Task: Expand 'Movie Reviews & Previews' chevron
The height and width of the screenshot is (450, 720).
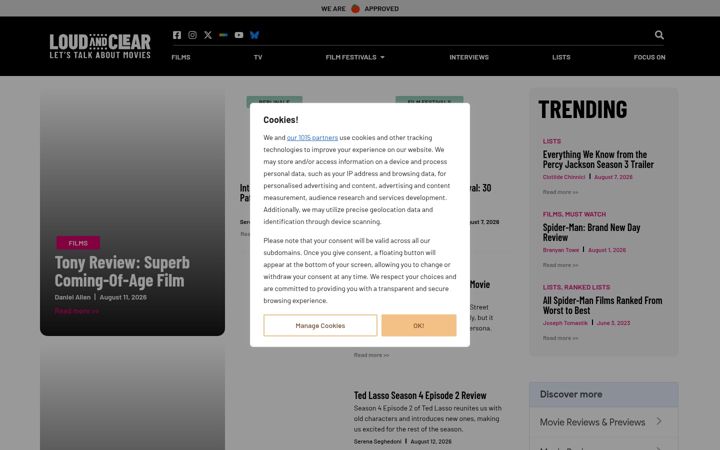Action: [x=659, y=421]
